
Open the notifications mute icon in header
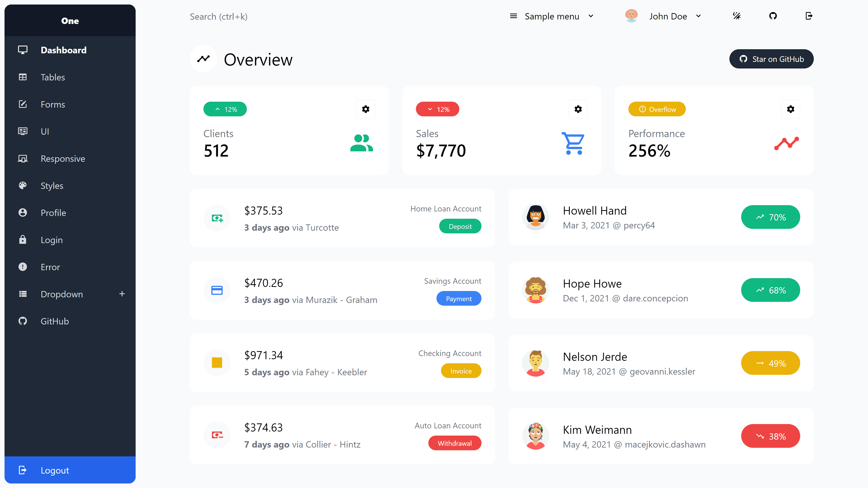coord(737,16)
